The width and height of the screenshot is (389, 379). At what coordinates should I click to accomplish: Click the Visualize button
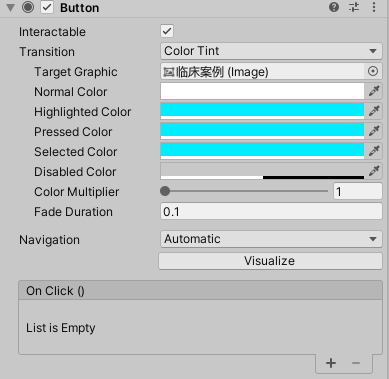point(270,261)
